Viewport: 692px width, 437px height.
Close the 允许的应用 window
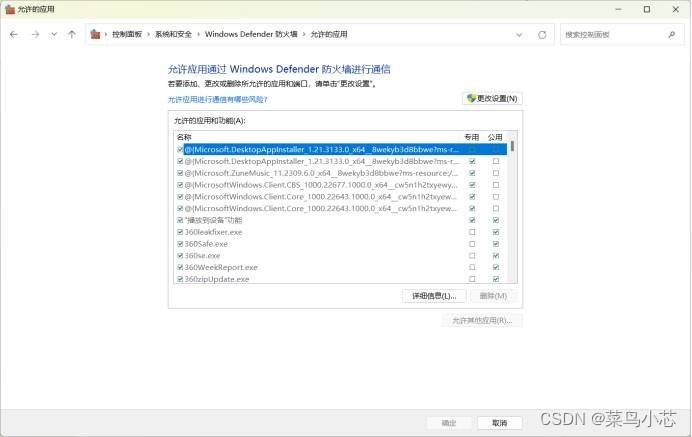676,9
